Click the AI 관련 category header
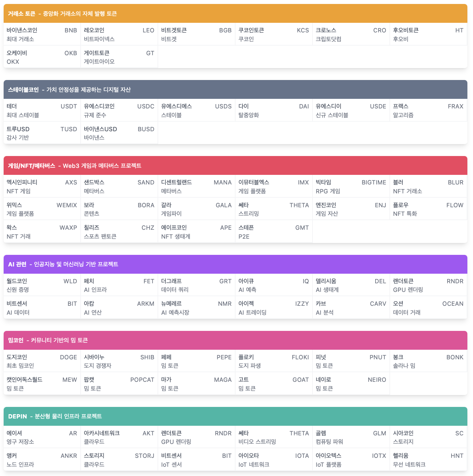Image resolution: width=473 pixels, height=476 pixels. (236, 264)
